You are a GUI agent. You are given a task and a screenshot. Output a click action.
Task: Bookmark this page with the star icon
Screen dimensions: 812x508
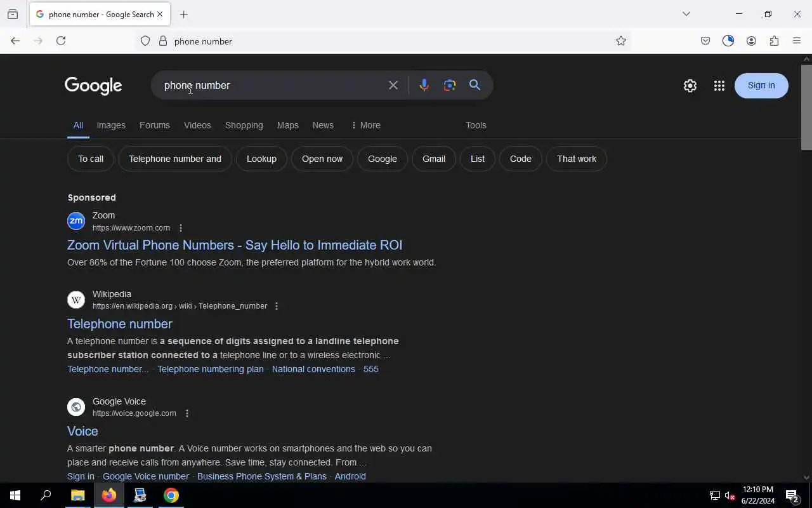pyautogui.click(x=621, y=41)
